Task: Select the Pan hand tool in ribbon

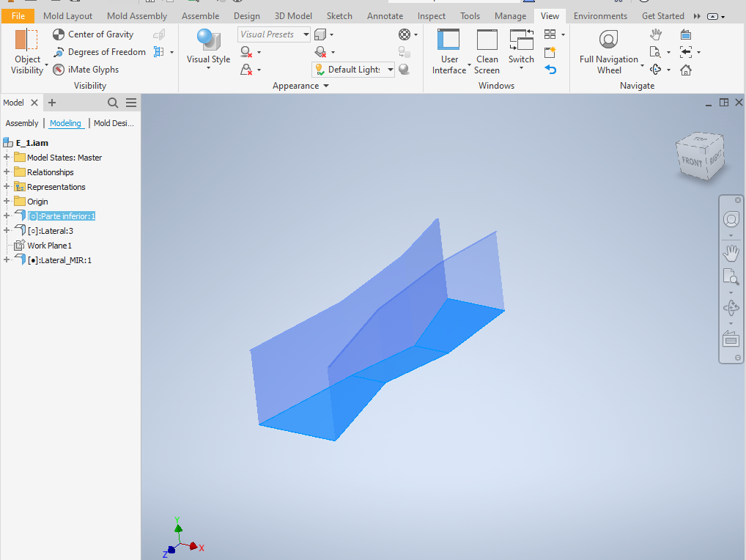Action: point(656,34)
